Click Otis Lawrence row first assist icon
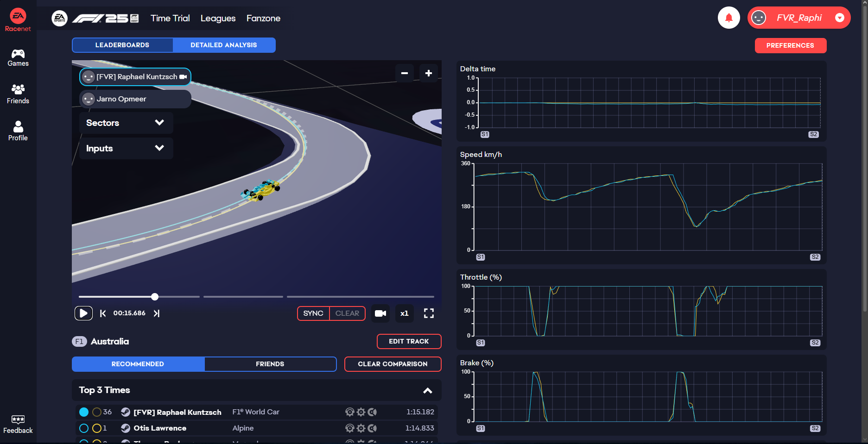 [x=350, y=428]
